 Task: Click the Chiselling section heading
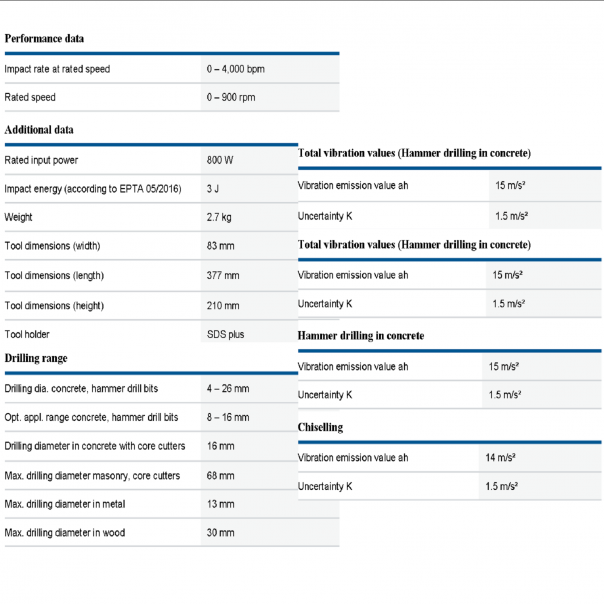[320, 428]
